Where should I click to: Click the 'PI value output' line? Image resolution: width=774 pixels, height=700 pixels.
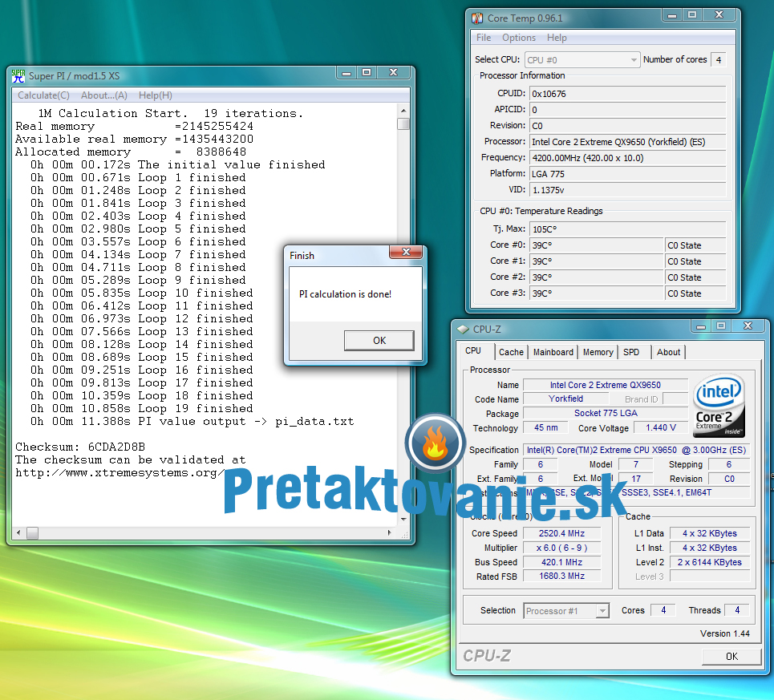pyautogui.click(x=192, y=421)
